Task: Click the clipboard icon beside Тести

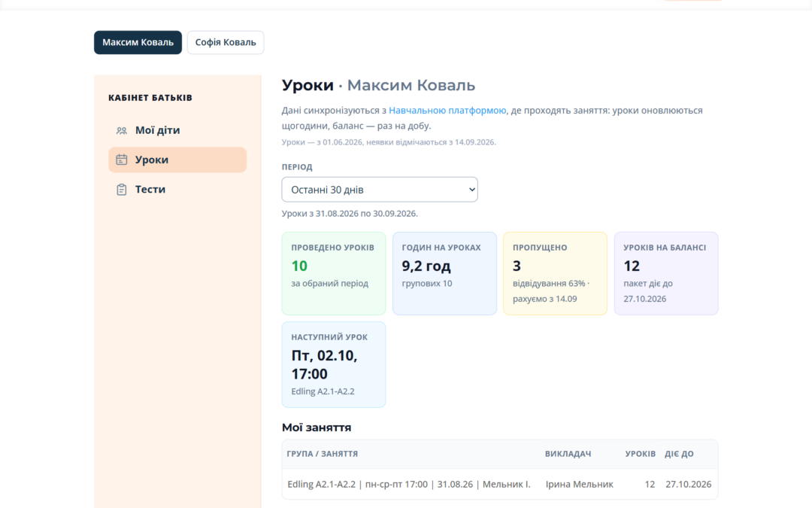Action: coord(122,190)
